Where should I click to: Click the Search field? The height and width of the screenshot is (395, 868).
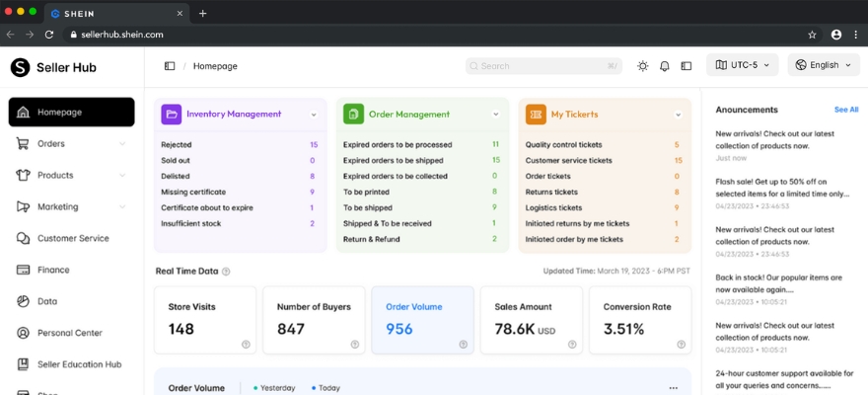[x=543, y=66]
